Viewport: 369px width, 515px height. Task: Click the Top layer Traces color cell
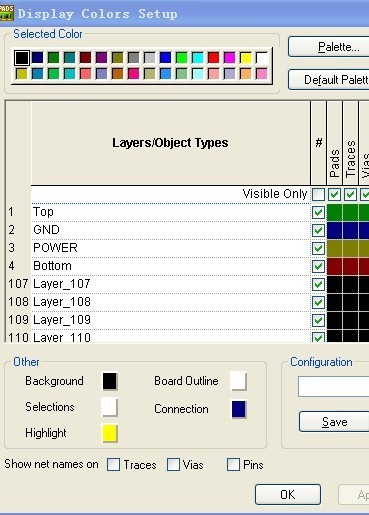350,212
